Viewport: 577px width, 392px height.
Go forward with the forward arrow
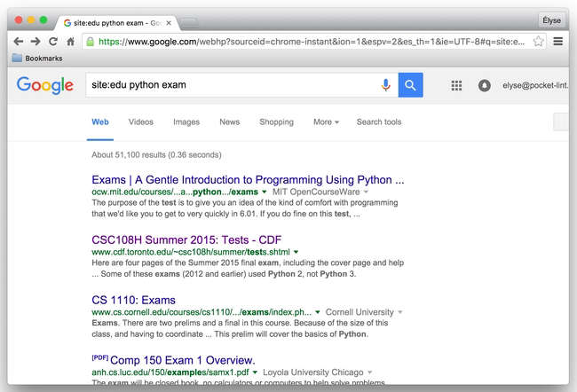[36, 42]
